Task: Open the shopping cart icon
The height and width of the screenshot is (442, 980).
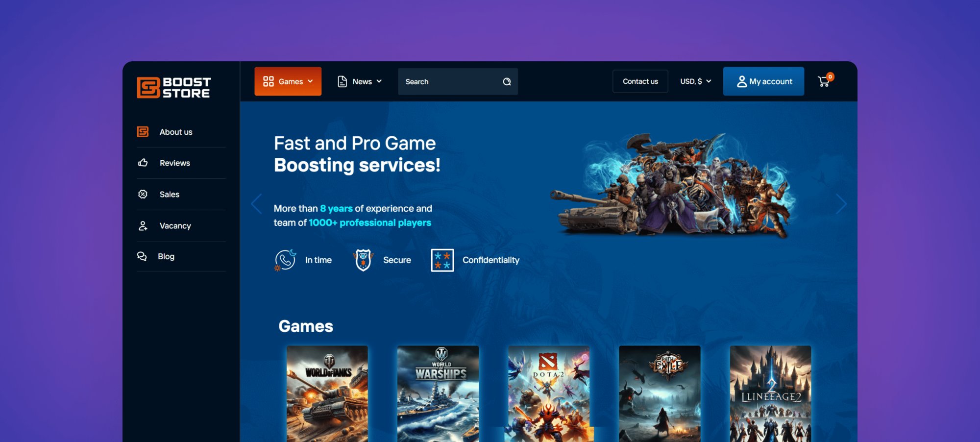Action: pos(824,81)
